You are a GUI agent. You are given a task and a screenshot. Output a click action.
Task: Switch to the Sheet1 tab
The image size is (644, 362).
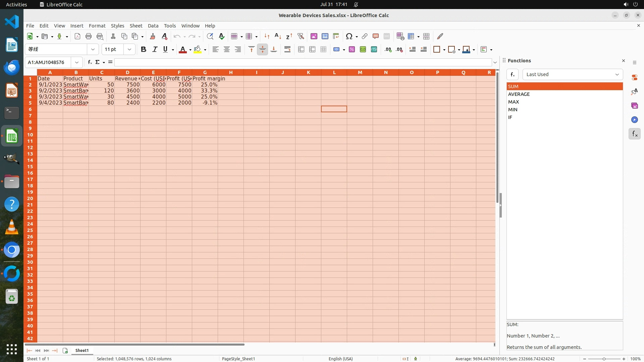click(x=82, y=350)
